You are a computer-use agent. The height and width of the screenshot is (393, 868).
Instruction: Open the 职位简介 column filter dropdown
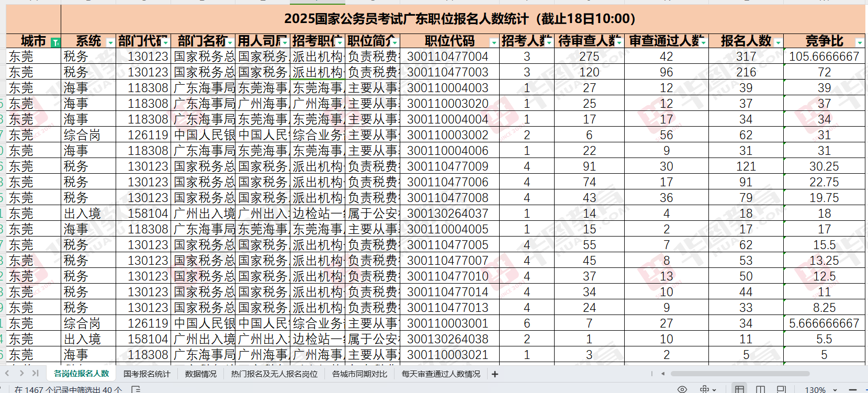[x=394, y=42]
